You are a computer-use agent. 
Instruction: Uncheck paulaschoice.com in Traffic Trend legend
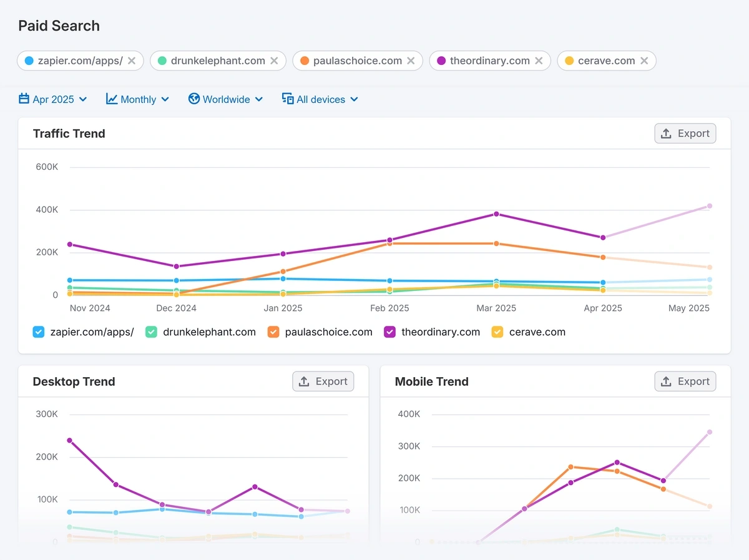tap(273, 332)
